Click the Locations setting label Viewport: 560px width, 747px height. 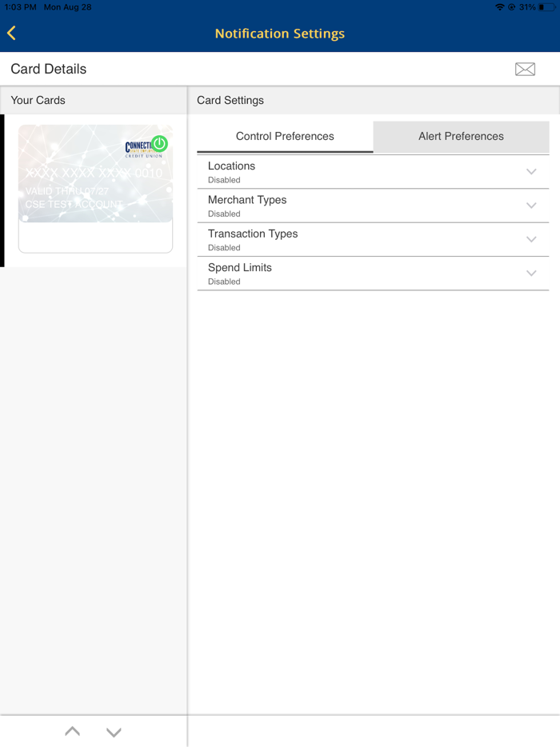click(x=231, y=166)
